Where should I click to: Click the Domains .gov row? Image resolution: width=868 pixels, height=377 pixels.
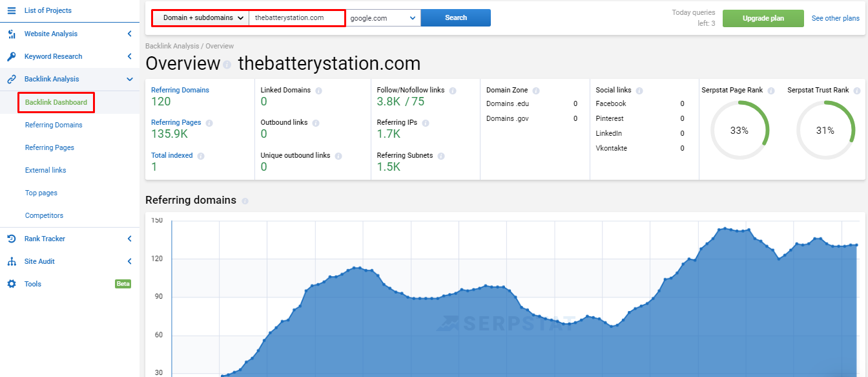[532, 118]
